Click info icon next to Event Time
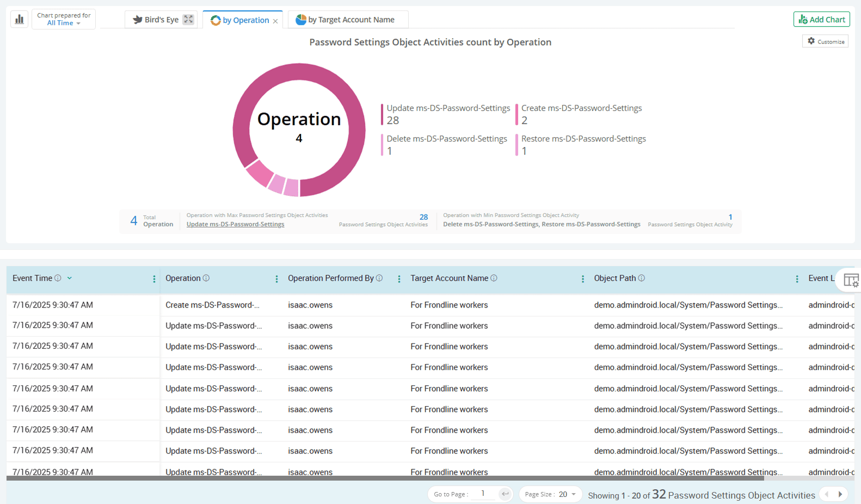 58,278
